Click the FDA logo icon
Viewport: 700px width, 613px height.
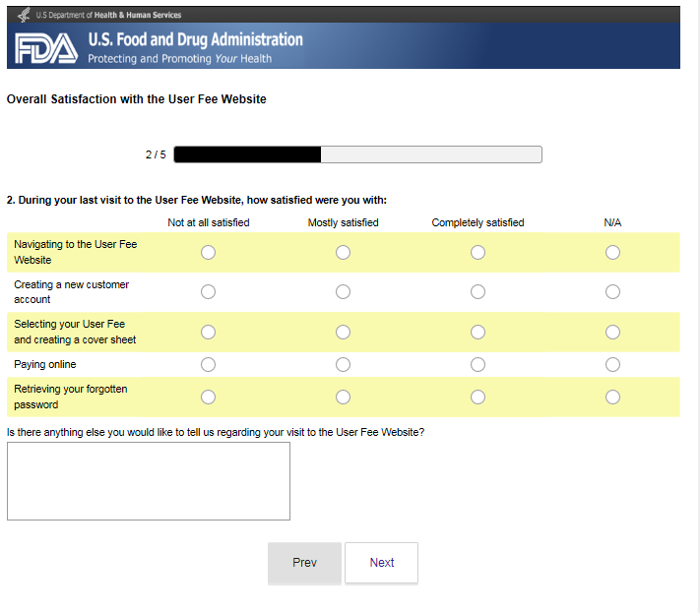(46, 48)
